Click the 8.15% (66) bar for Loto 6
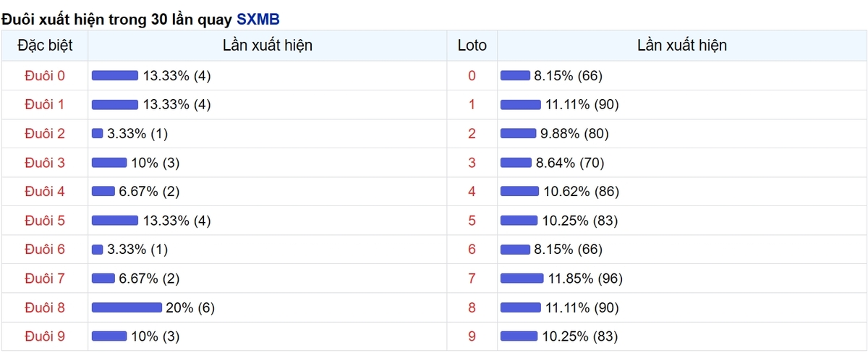The height and width of the screenshot is (353, 868). 515,250
